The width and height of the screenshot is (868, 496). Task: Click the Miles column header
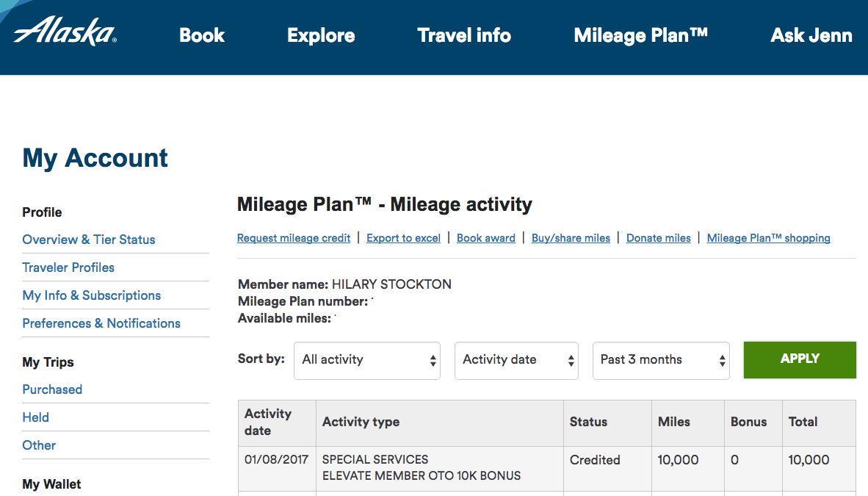pyautogui.click(x=687, y=423)
